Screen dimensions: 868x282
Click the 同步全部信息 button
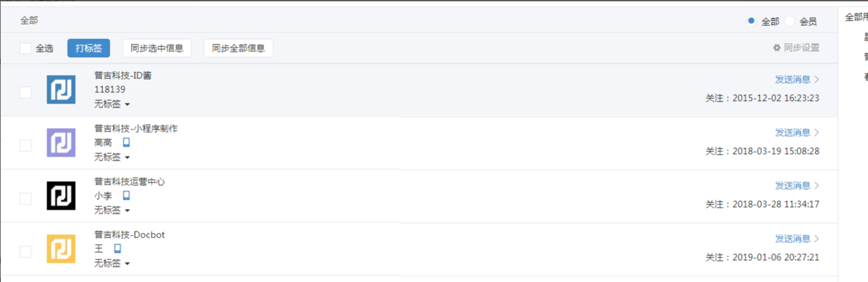point(238,48)
